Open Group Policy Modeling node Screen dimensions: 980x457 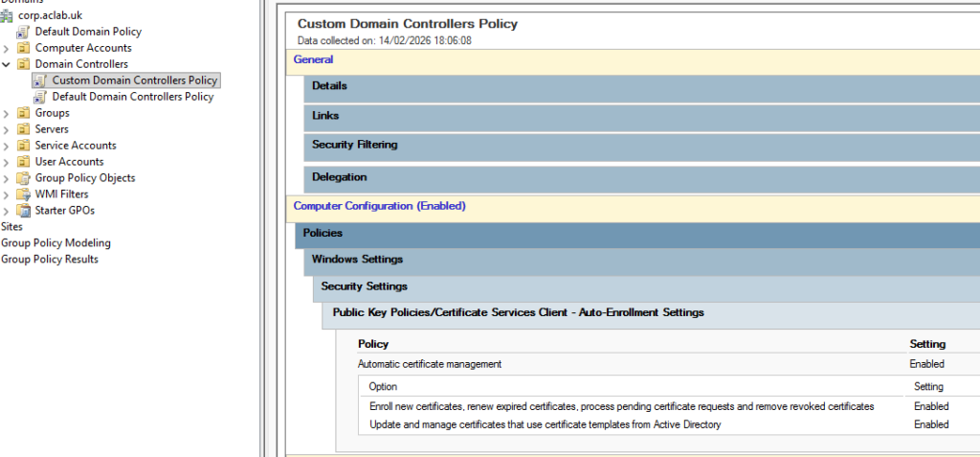56,243
